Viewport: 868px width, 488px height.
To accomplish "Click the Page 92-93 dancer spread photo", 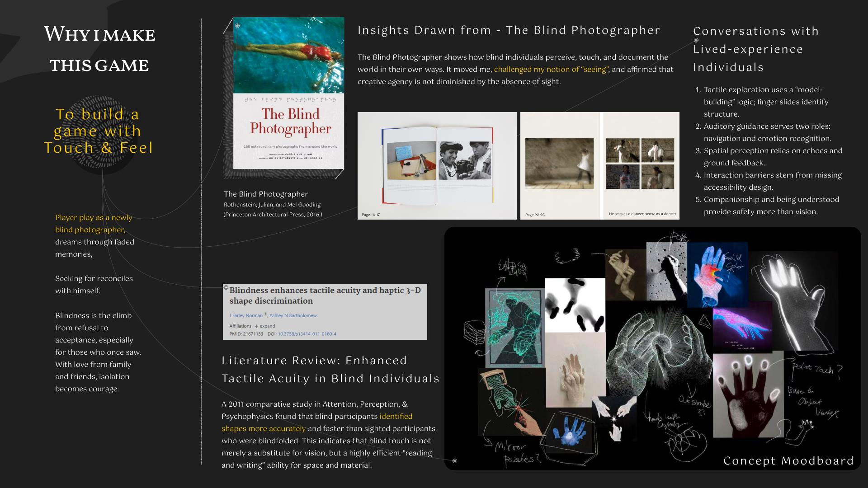I will pyautogui.click(x=599, y=165).
